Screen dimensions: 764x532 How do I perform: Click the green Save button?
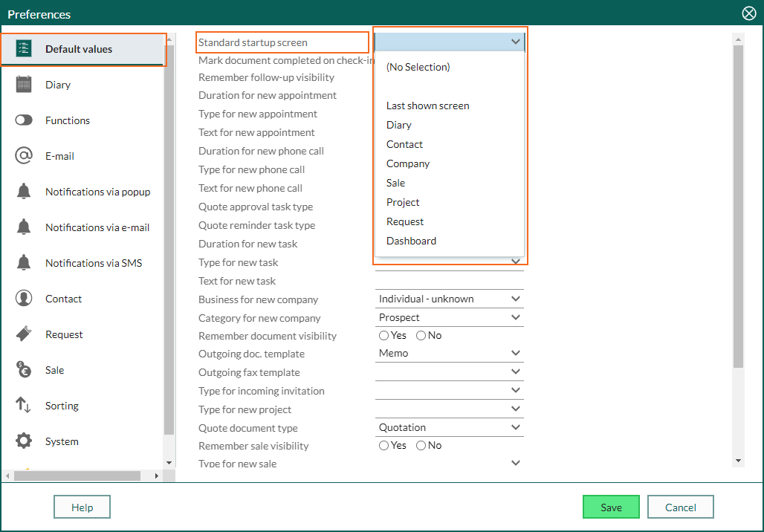611,507
